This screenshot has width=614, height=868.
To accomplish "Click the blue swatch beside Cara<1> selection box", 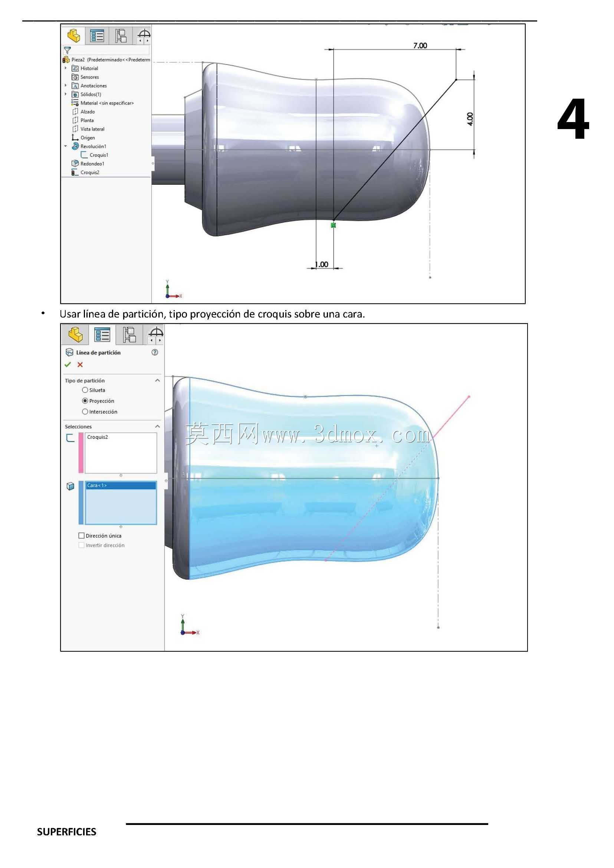I will click(x=81, y=503).
